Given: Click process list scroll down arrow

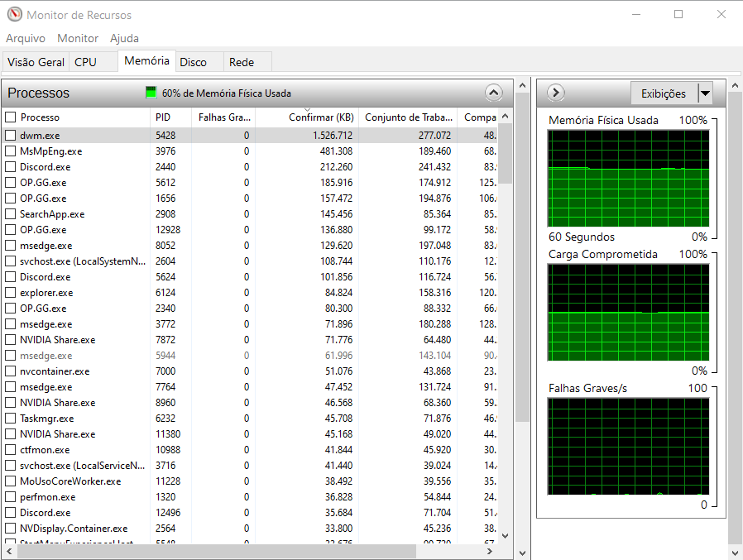Looking at the screenshot, I should 506,536.
